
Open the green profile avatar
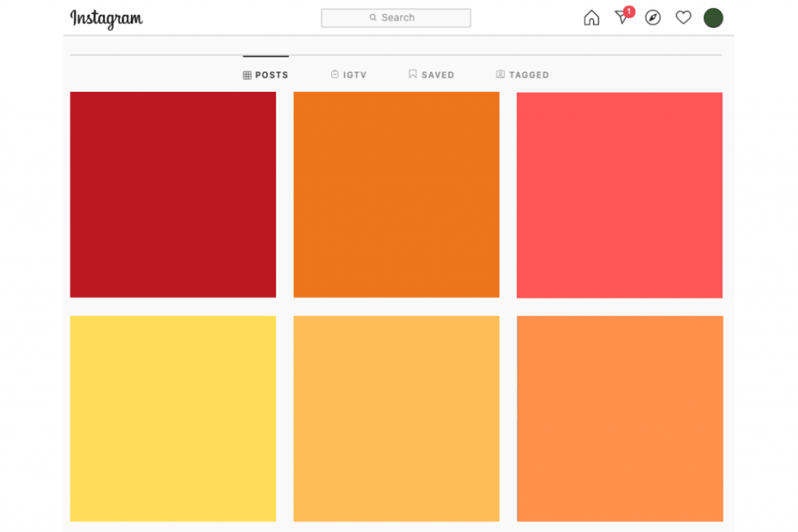[x=713, y=18]
